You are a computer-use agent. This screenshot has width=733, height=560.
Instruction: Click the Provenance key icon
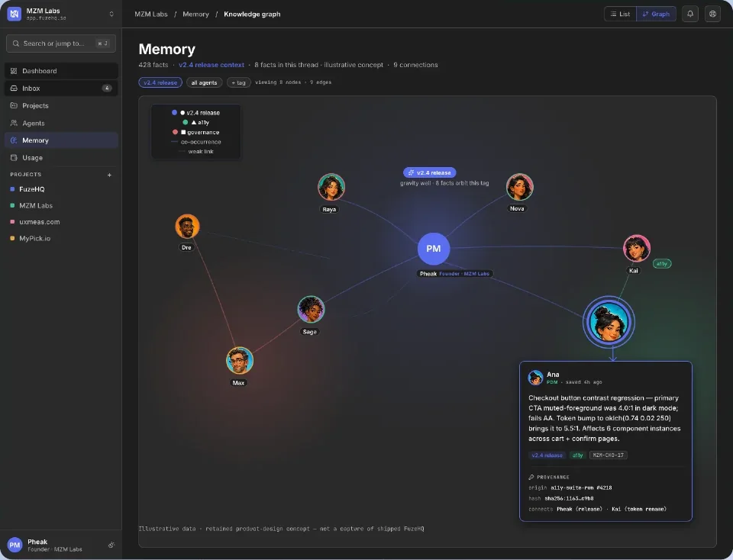531,478
